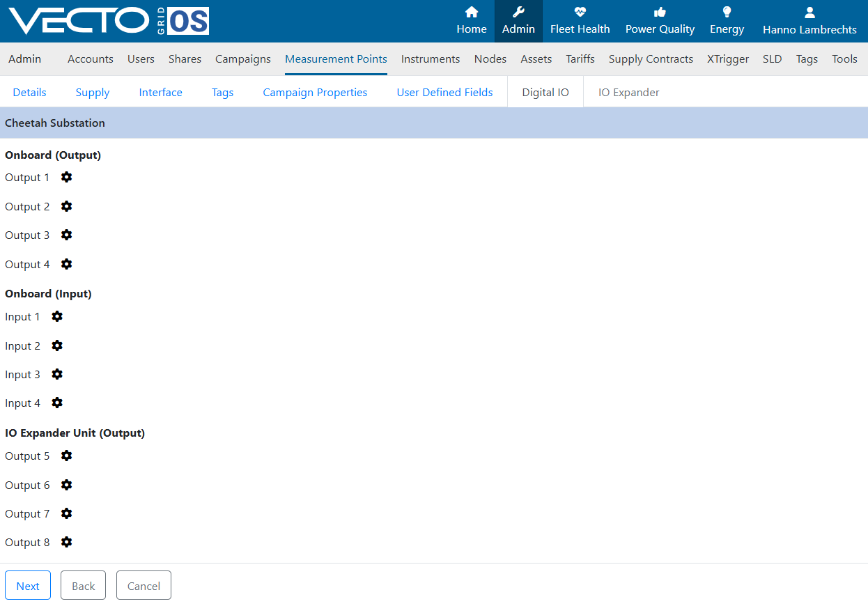Open Shares in admin menu

[185, 59]
